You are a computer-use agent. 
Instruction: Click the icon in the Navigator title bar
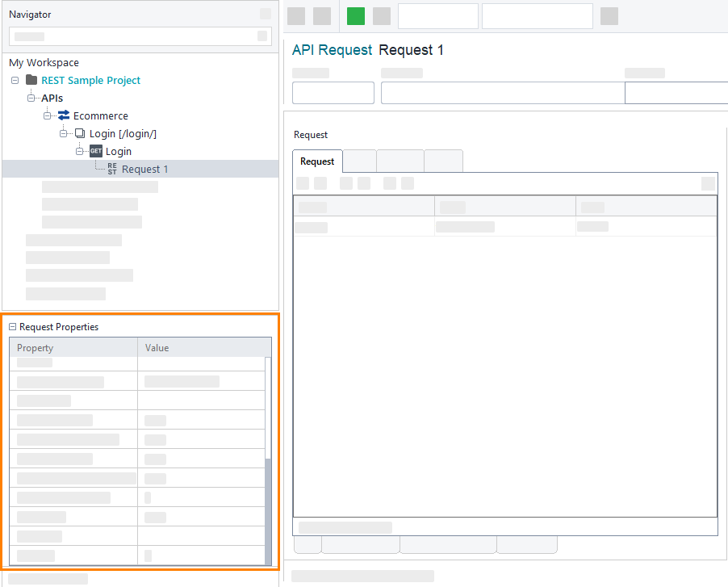click(x=266, y=14)
